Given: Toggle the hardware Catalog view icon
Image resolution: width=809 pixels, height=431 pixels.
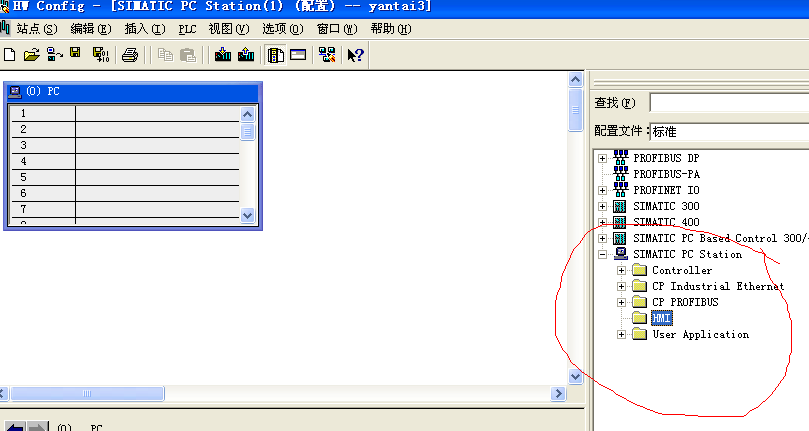Looking at the screenshot, I should (x=275, y=55).
